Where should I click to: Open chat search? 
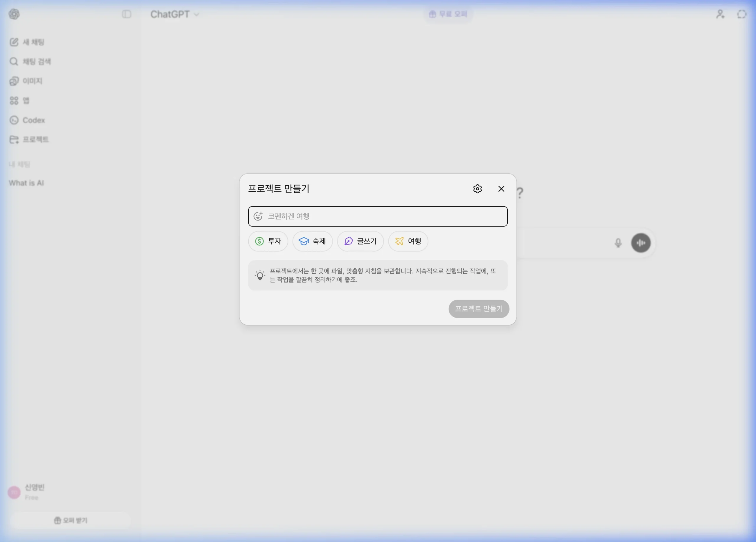(37, 61)
